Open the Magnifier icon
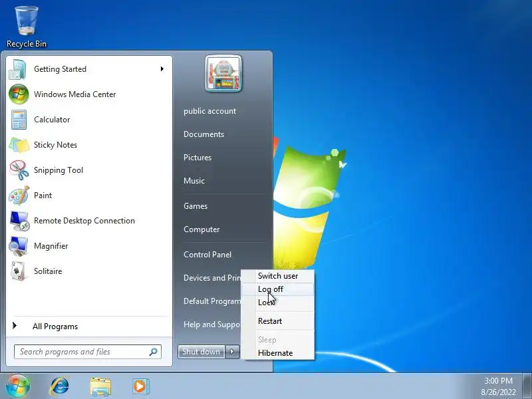 (x=19, y=246)
